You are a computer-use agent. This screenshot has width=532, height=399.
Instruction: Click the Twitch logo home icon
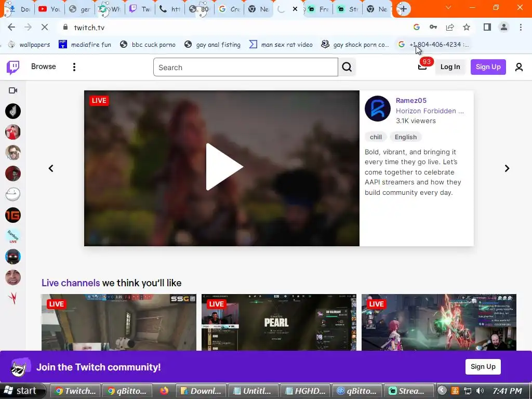pos(13,67)
